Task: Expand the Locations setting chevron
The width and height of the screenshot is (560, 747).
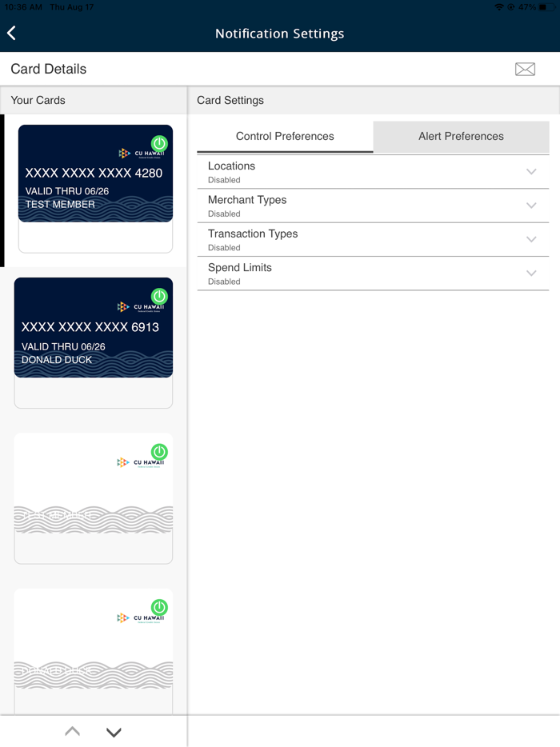Action: point(531,171)
